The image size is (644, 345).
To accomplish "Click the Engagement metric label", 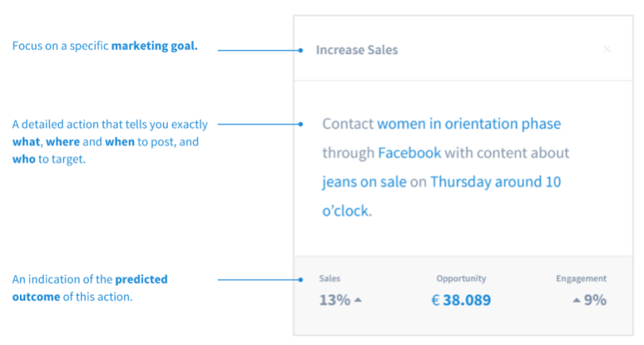I will click(581, 279).
